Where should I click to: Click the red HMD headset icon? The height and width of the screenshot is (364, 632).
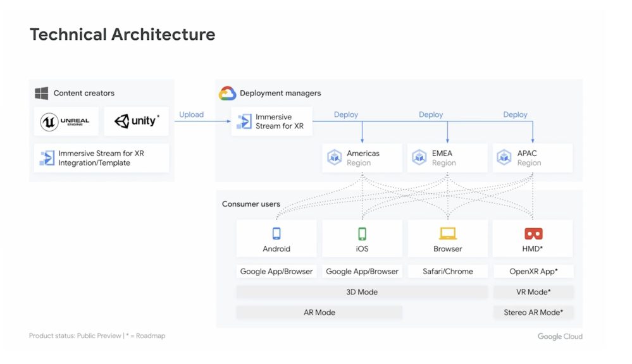pos(533,234)
